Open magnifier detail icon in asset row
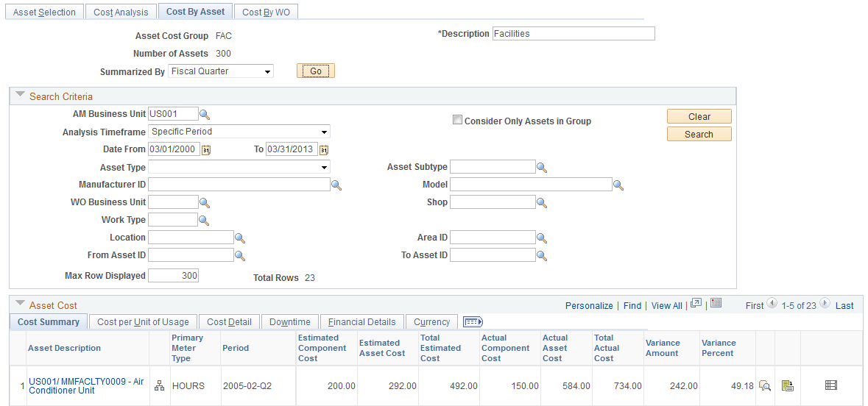The width and height of the screenshot is (868, 406). click(x=765, y=385)
